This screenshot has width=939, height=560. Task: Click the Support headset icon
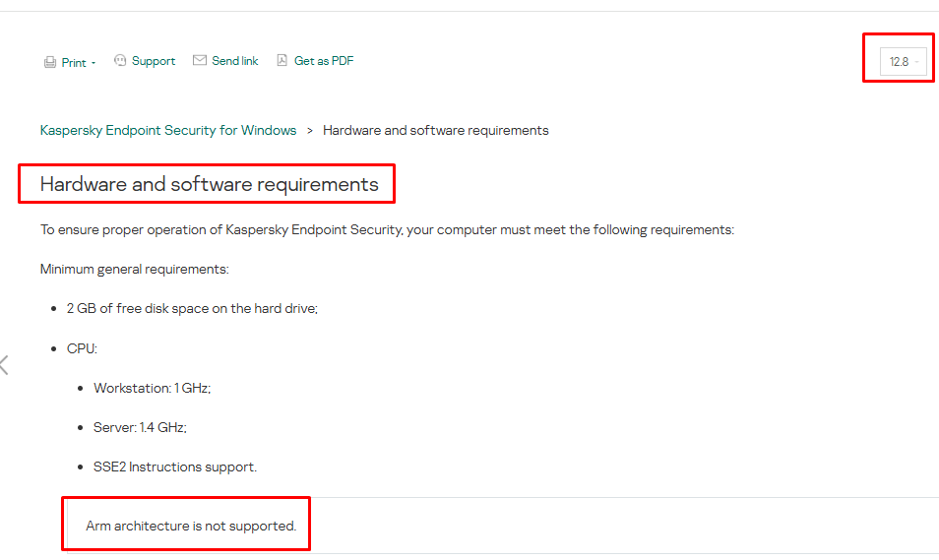[x=120, y=61]
